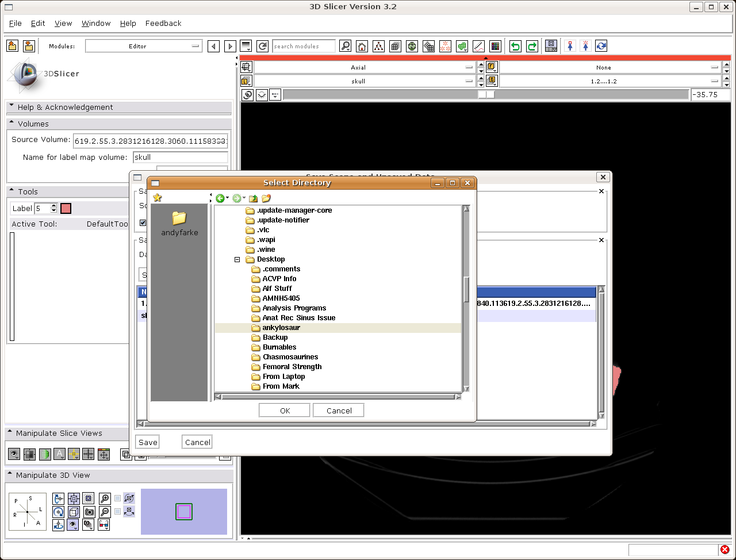
Task: Click the load scene icon in main toolbar
Action: tap(12, 46)
